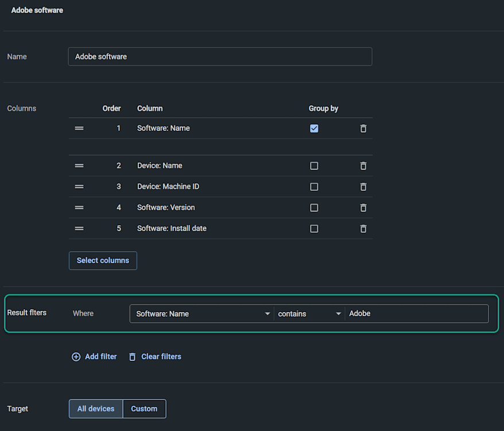The height and width of the screenshot is (431, 504).
Task: Click the Adobe filter value field
Action: [417, 314]
